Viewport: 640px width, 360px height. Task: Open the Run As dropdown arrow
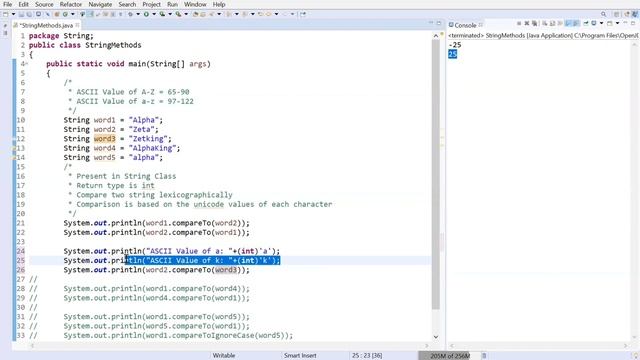[154, 14]
